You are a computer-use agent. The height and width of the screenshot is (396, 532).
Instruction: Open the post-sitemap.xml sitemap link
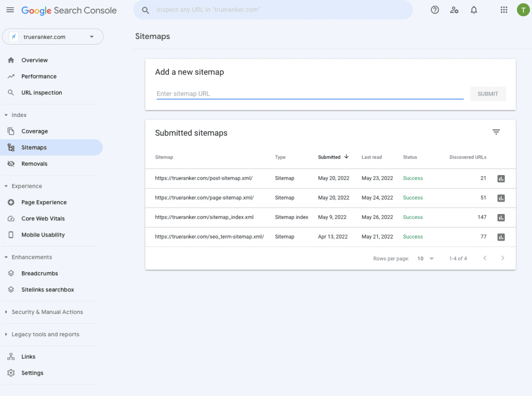pos(204,178)
